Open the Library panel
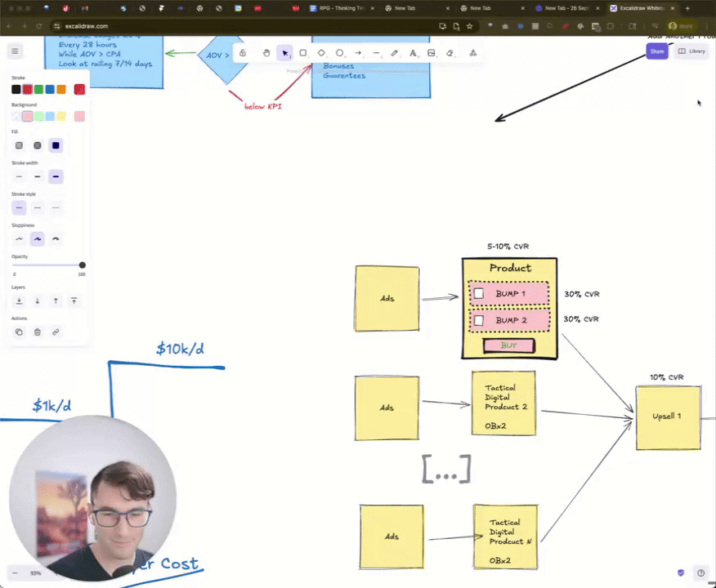Screen dimensions: 716x588 (691, 51)
